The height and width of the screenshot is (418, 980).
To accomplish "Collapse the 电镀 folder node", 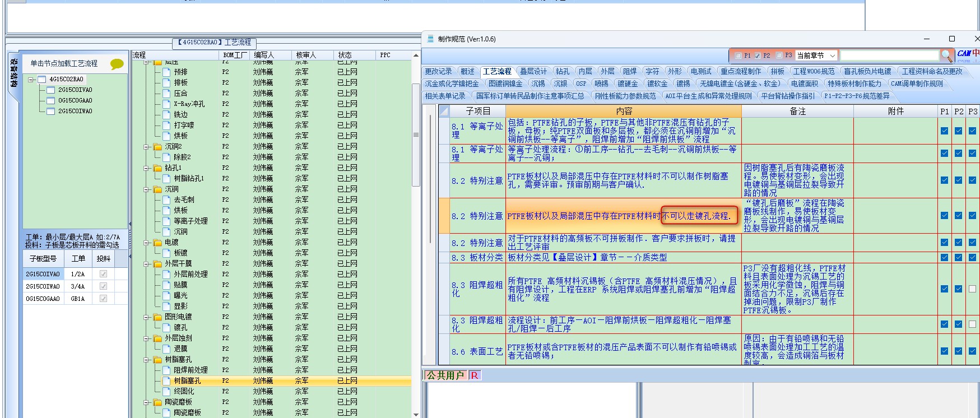I will (x=147, y=243).
